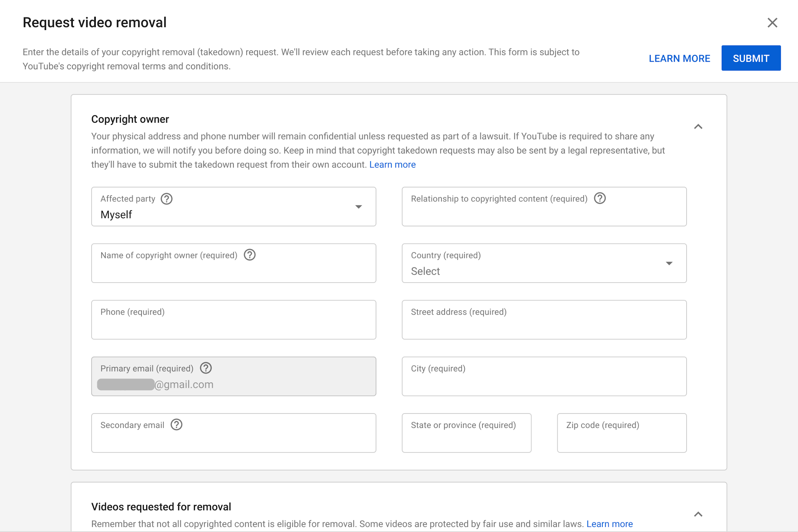Close the Request video removal form
Screen dimensions: 798x532
772,23
